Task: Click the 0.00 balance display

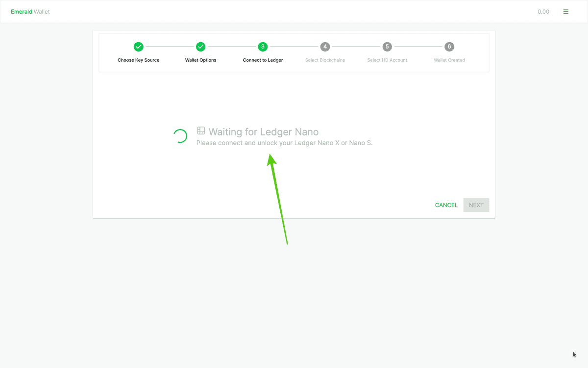Action: click(x=543, y=11)
